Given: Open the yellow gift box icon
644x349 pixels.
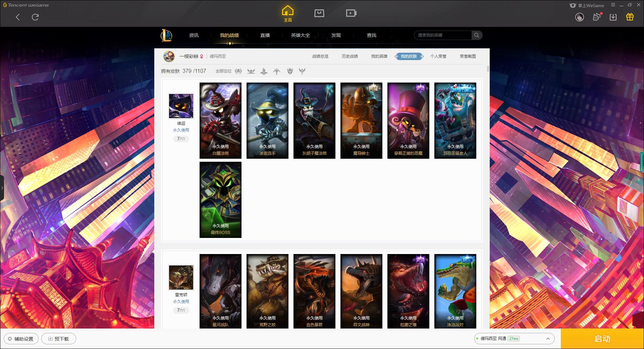Looking at the screenshot, I should 630,17.
